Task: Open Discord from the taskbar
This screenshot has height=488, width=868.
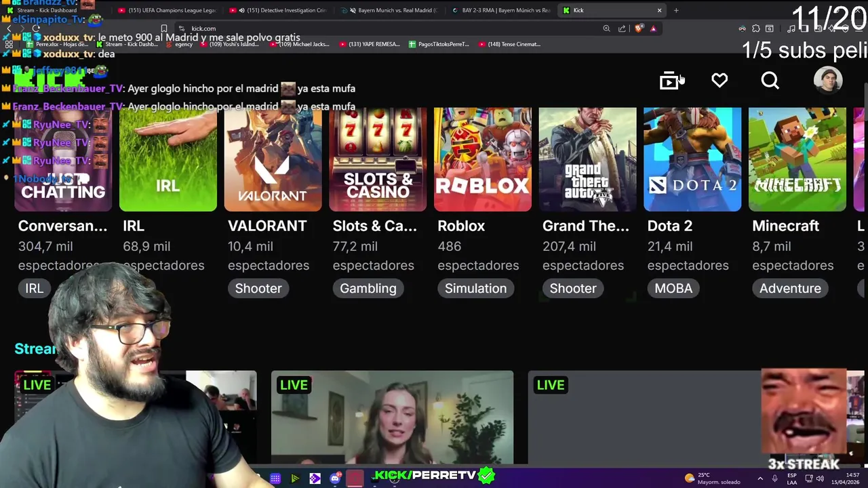Action: pos(335,479)
